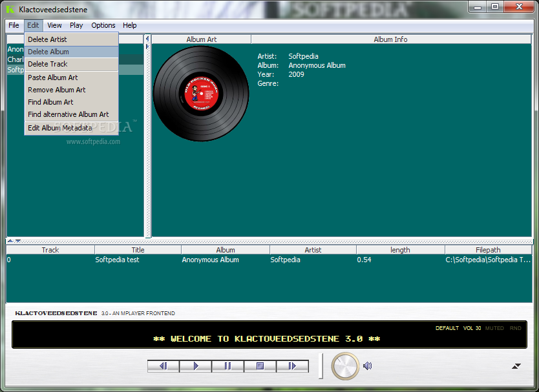
Task: Pause playback with the pause button
Action: [x=228, y=366]
